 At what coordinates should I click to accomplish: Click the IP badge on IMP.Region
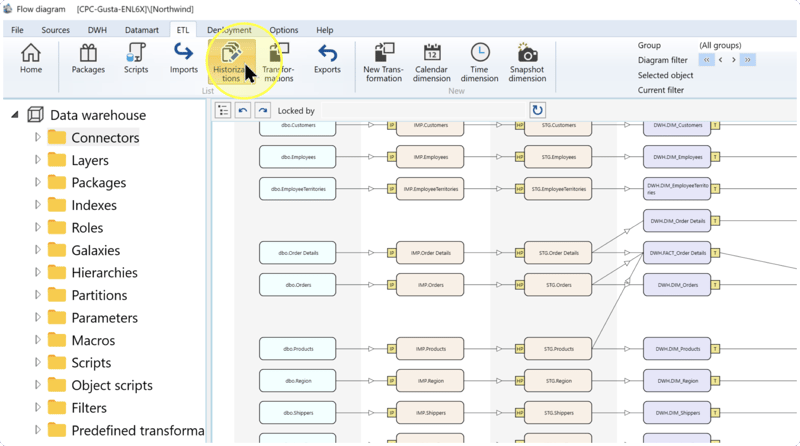coord(391,381)
